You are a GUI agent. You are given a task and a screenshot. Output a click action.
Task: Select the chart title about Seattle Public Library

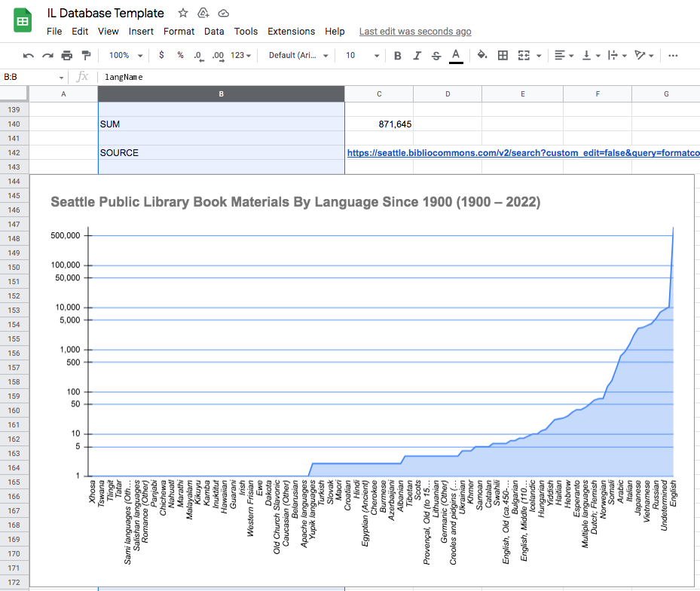click(x=295, y=202)
